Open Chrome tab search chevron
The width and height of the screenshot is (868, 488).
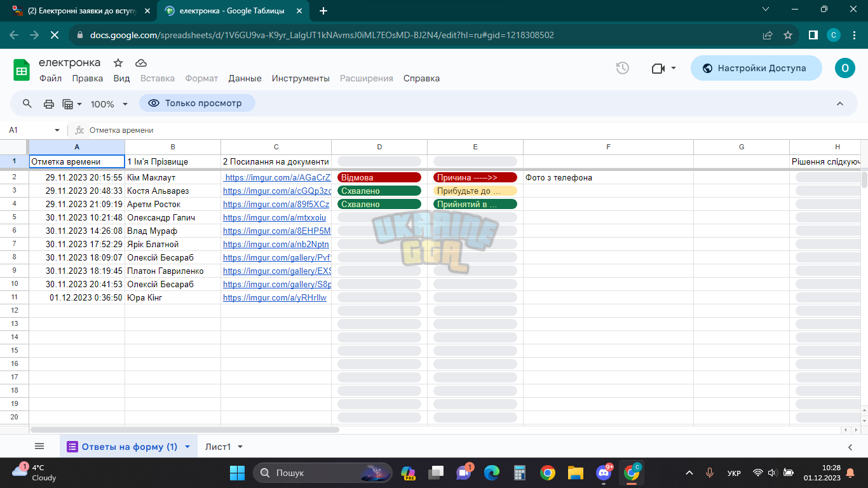pyautogui.click(x=766, y=9)
